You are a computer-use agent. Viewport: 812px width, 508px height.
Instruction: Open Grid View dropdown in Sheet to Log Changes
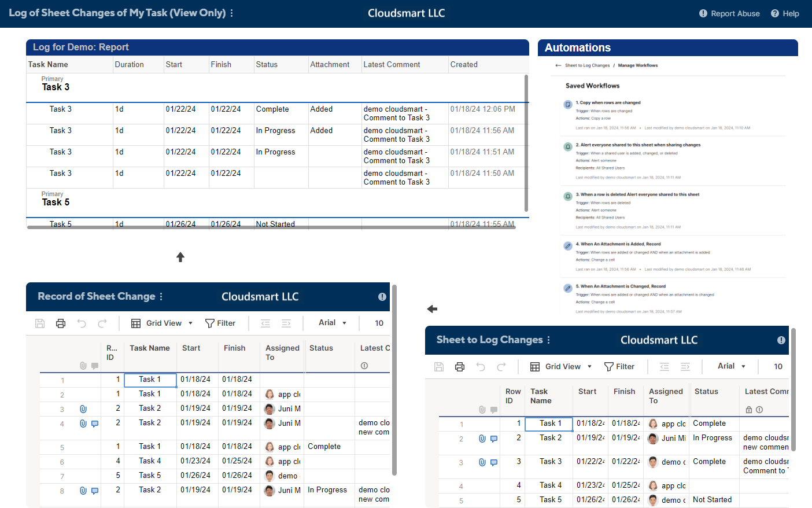tap(561, 367)
